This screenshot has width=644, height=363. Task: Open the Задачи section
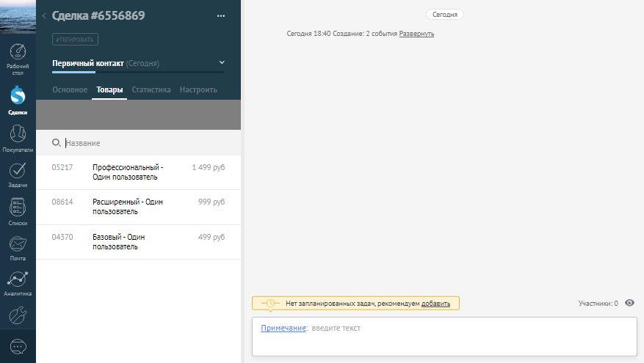(x=18, y=174)
